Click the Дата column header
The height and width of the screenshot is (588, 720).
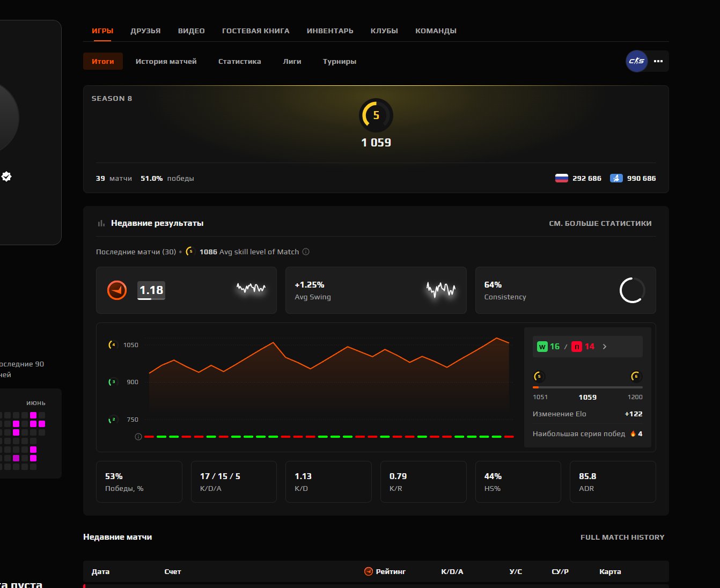[100, 571]
